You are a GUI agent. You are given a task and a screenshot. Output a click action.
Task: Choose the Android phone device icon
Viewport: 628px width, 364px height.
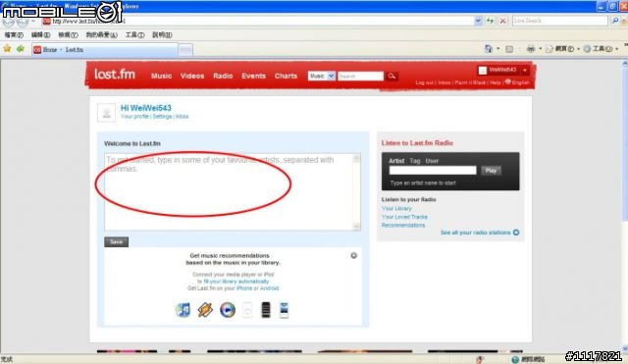(284, 310)
